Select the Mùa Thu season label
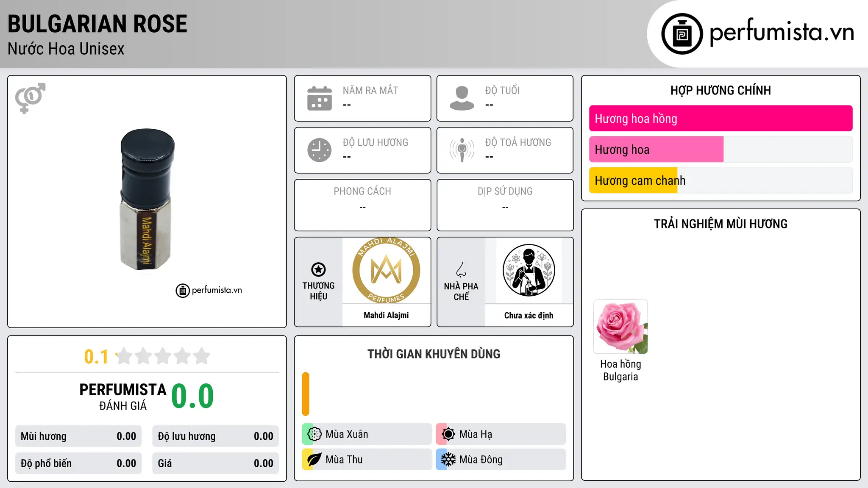This screenshot has width=868, height=488. [344, 460]
